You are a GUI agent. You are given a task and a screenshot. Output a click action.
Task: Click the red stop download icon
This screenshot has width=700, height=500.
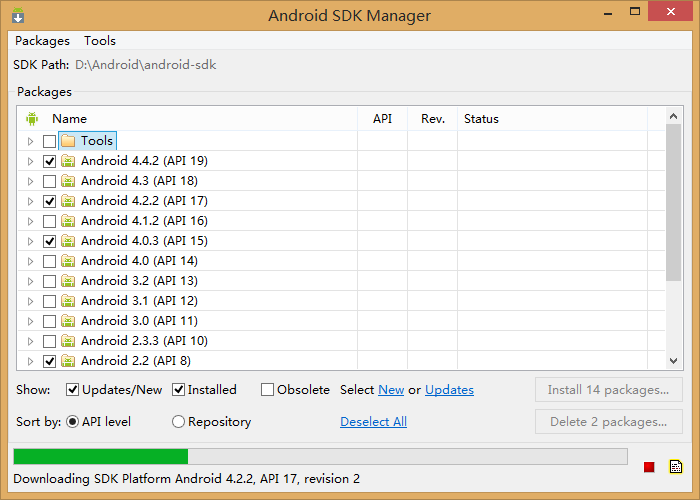pos(649,467)
